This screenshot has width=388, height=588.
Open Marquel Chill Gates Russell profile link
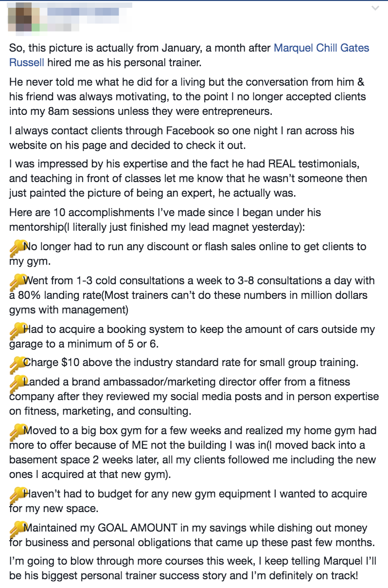[321, 48]
